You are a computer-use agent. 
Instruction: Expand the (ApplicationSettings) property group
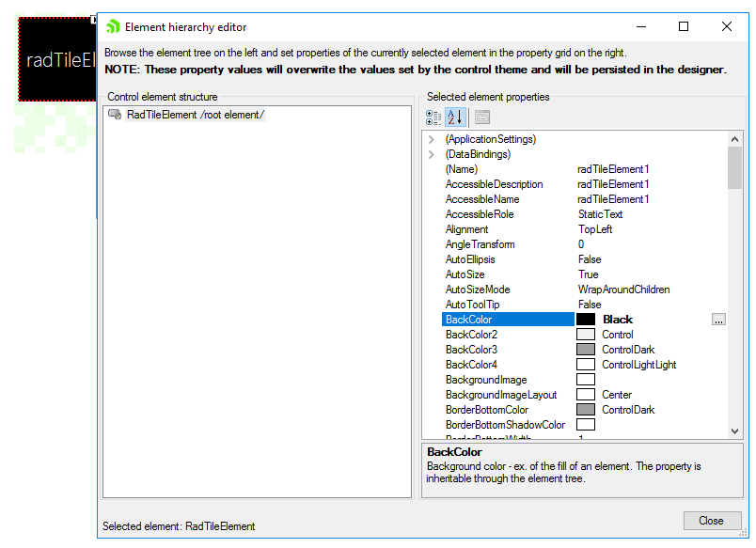tap(432, 138)
